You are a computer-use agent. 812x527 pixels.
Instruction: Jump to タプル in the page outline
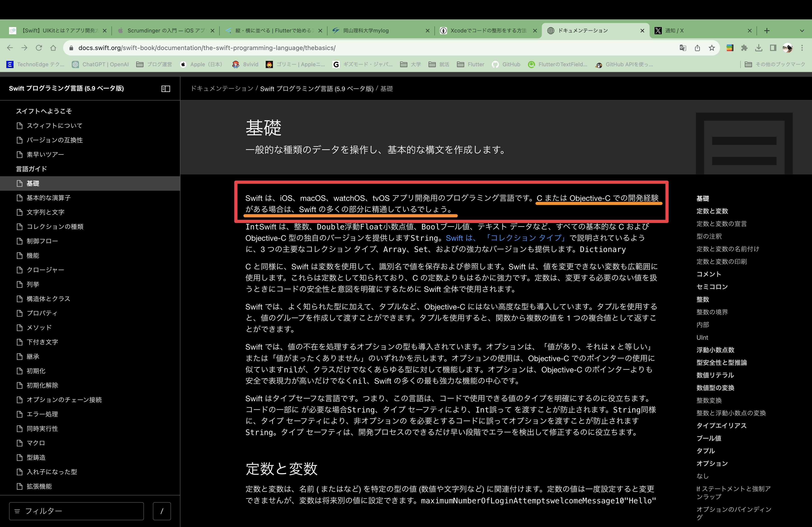(x=706, y=451)
